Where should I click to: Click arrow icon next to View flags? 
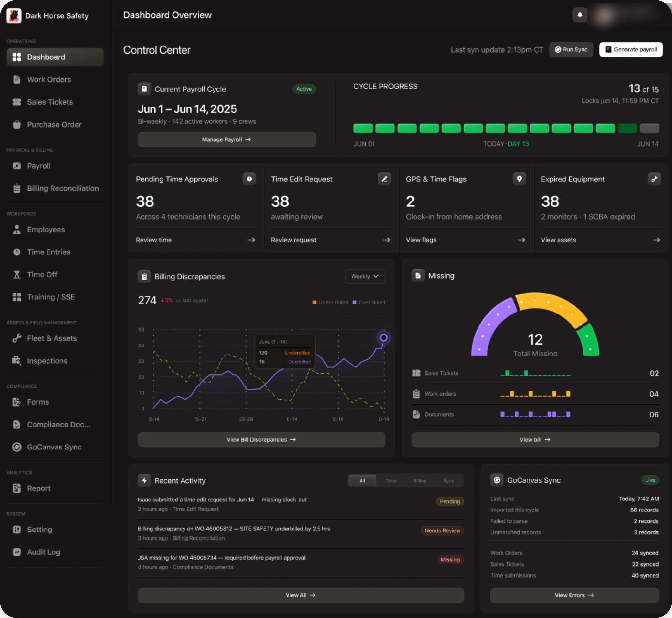click(x=521, y=240)
